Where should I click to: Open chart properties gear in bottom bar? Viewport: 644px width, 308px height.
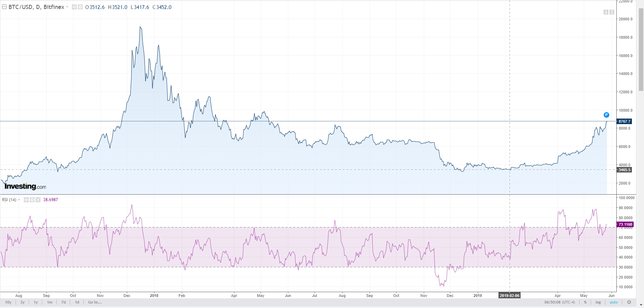[629, 302]
